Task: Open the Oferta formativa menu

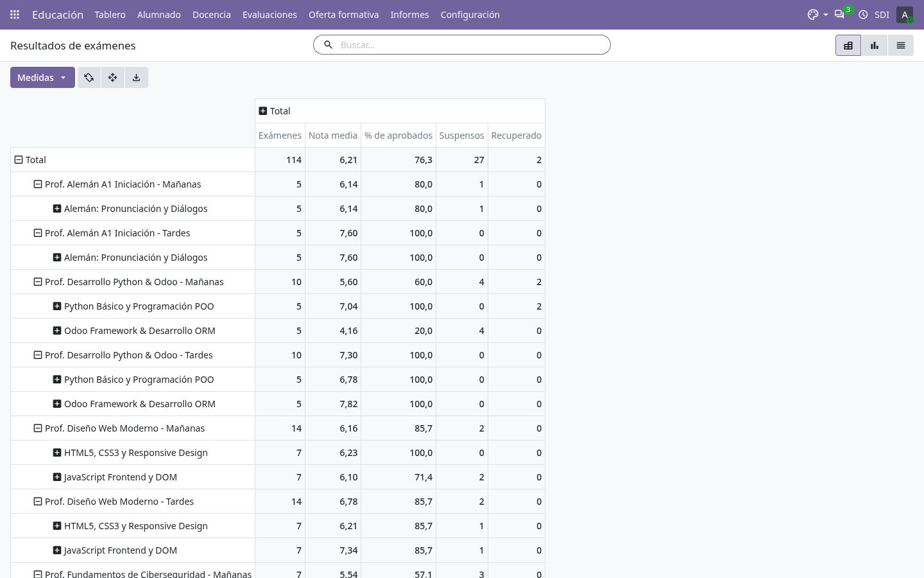Action: pyautogui.click(x=343, y=14)
